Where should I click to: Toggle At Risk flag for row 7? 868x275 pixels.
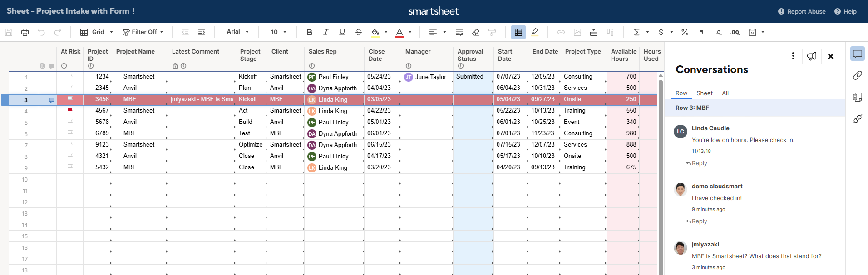click(70, 144)
